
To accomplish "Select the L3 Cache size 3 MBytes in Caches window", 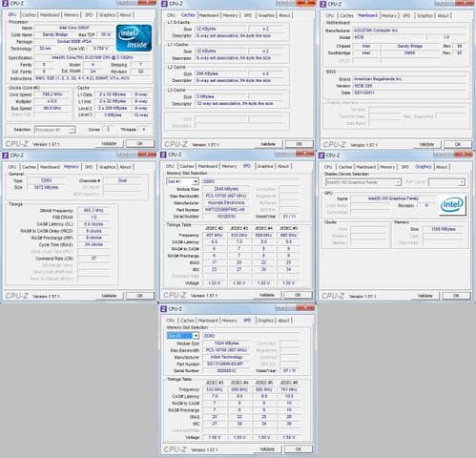I will tap(221, 96).
